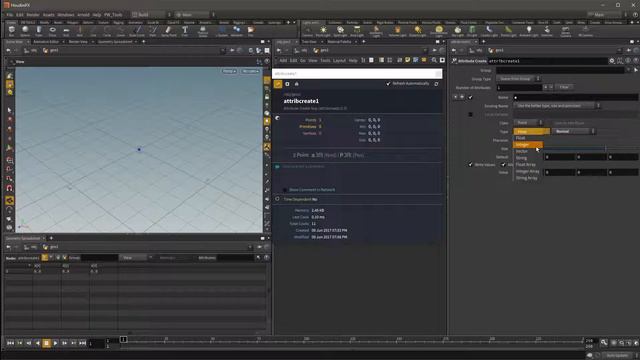Click the Layout menu in network editor
The width and height of the screenshot is (640, 360).
pyautogui.click(x=339, y=60)
